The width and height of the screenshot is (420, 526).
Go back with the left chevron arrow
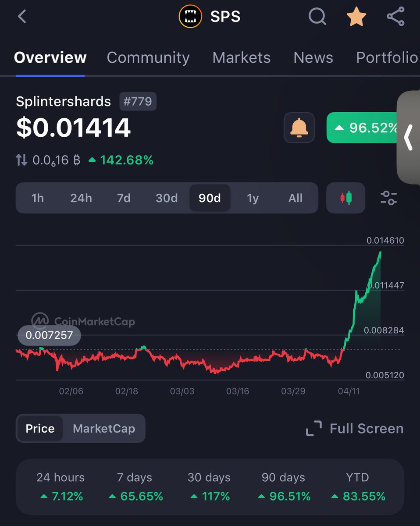(x=22, y=17)
